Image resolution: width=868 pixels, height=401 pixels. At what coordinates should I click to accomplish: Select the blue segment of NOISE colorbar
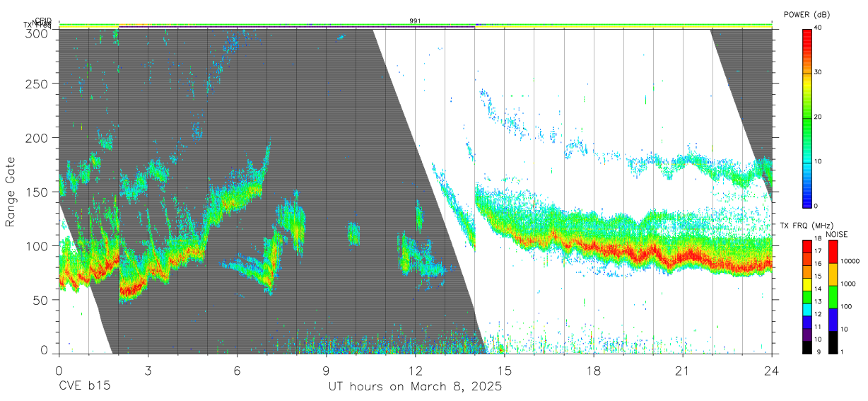click(x=833, y=320)
